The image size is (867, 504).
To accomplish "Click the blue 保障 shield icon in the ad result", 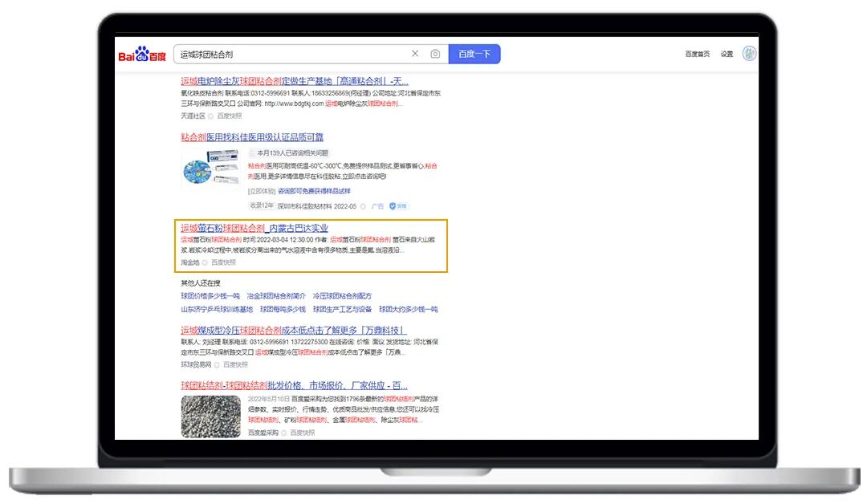I will click(x=393, y=205).
